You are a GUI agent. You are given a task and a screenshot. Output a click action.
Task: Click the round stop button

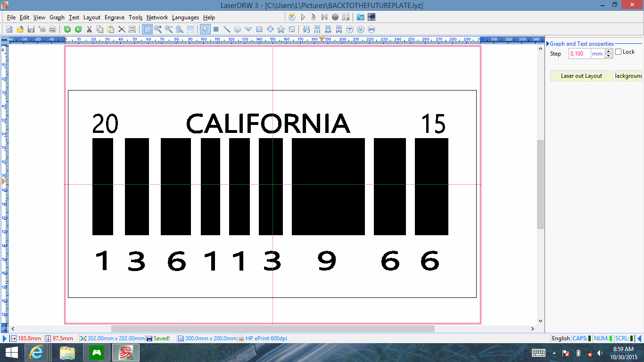tap(335, 17)
